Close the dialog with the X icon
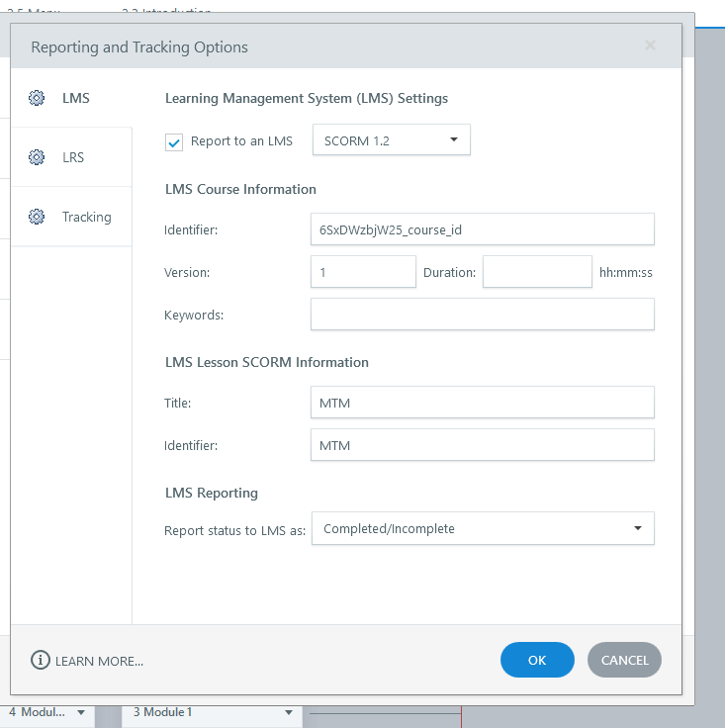Image resolution: width=725 pixels, height=728 pixels. (650, 45)
